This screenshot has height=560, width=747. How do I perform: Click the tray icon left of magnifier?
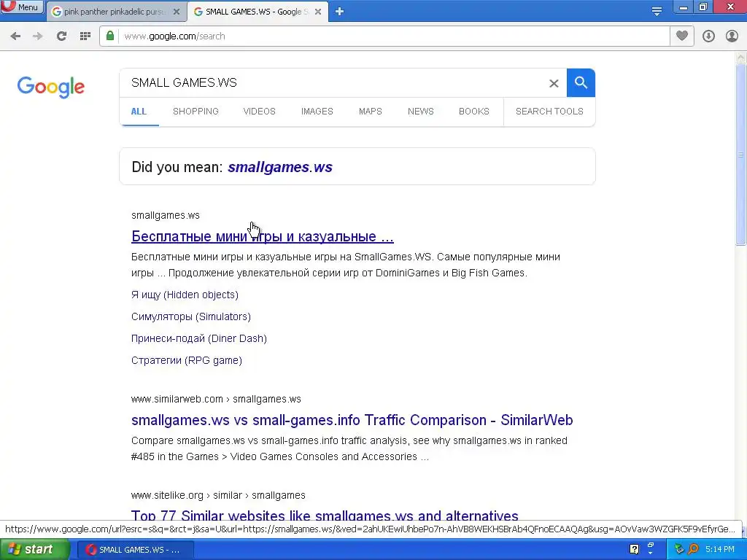click(x=679, y=550)
